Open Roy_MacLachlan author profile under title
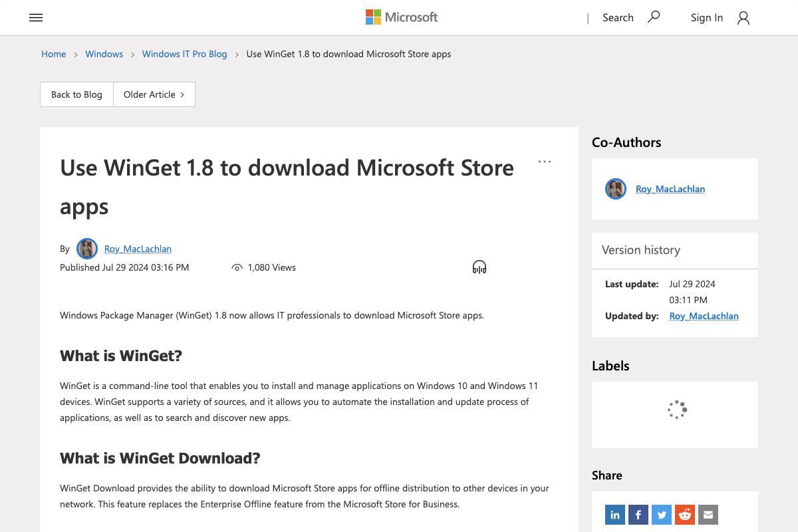798x532 pixels. pos(138,249)
